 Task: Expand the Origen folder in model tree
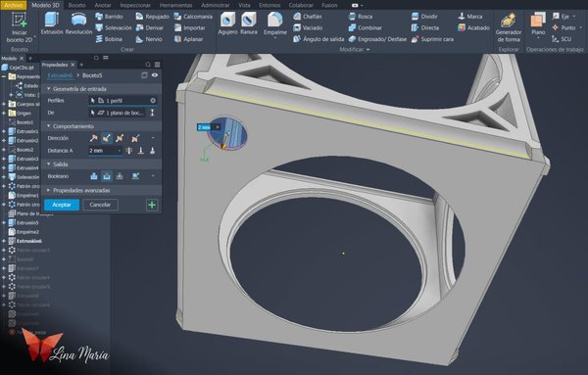[3, 114]
